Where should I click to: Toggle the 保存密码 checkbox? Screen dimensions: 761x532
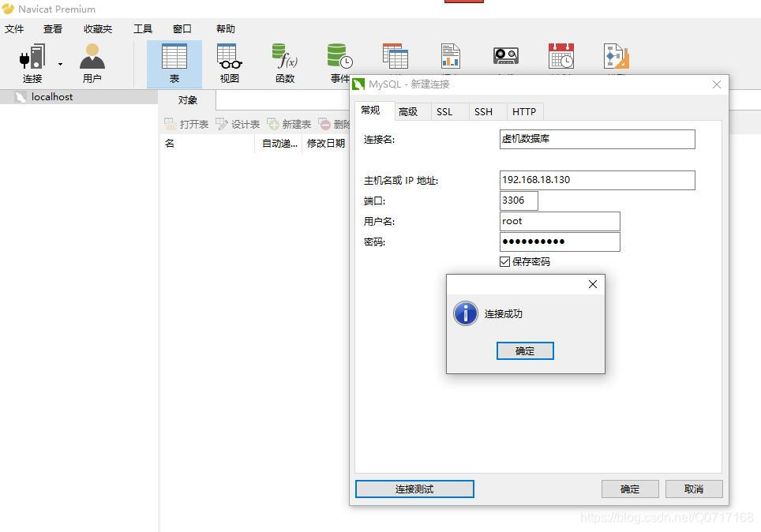[504, 261]
